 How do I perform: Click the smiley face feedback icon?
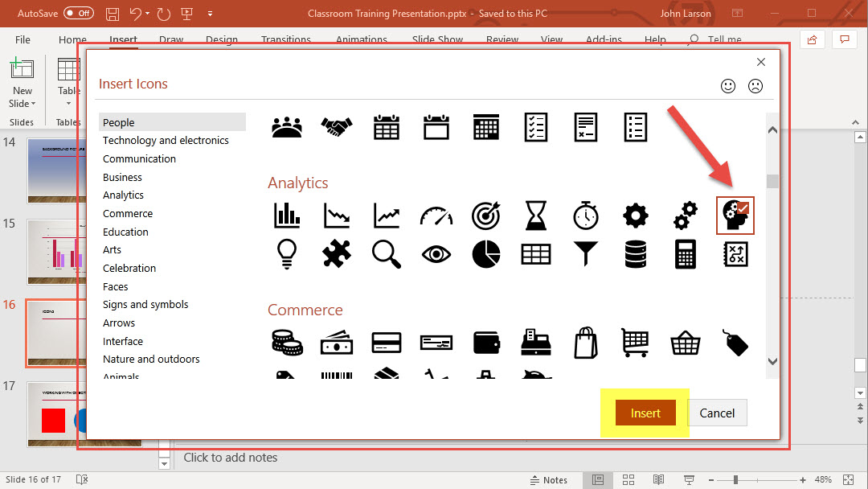(728, 86)
